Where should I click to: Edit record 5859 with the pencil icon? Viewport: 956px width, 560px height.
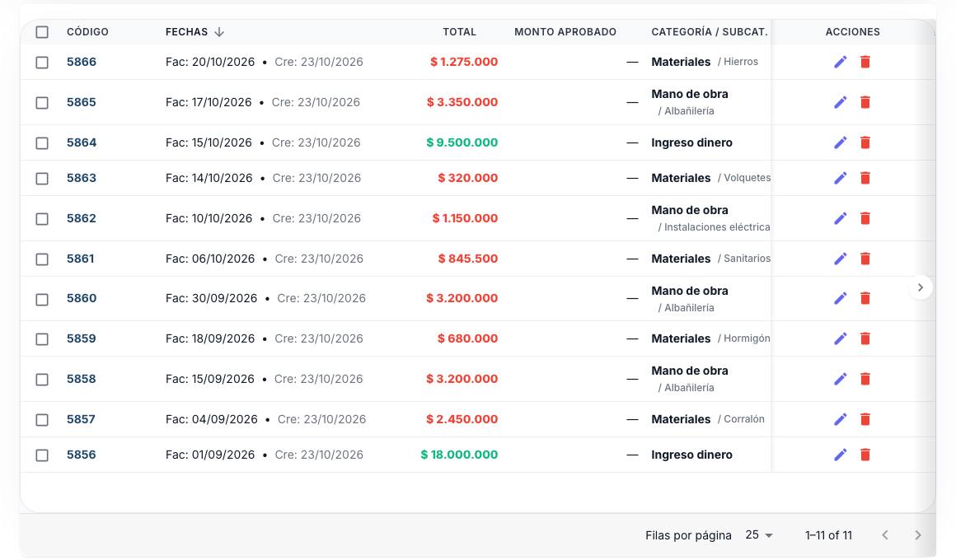pyautogui.click(x=840, y=338)
